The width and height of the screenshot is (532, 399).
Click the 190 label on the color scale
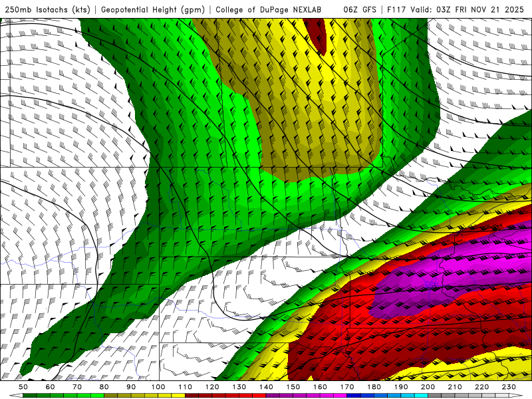(401, 387)
